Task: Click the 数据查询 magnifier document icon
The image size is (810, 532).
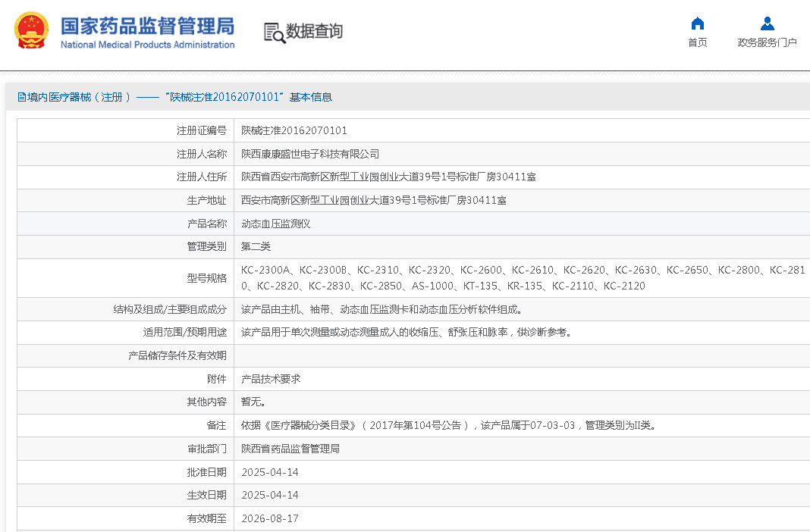Action: pos(274,32)
